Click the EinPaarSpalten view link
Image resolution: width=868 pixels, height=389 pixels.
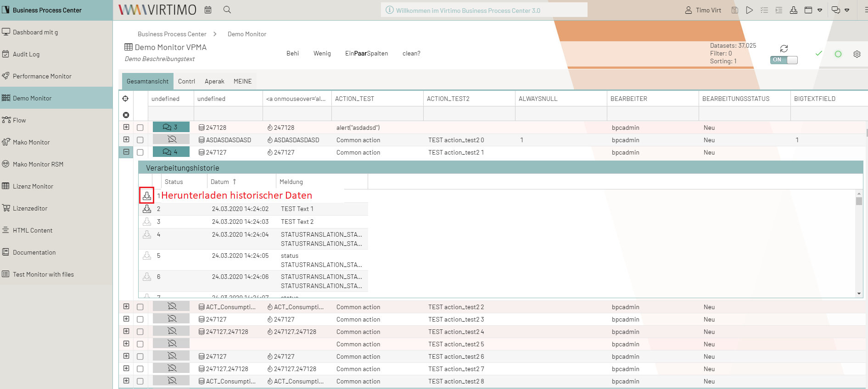coord(366,53)
